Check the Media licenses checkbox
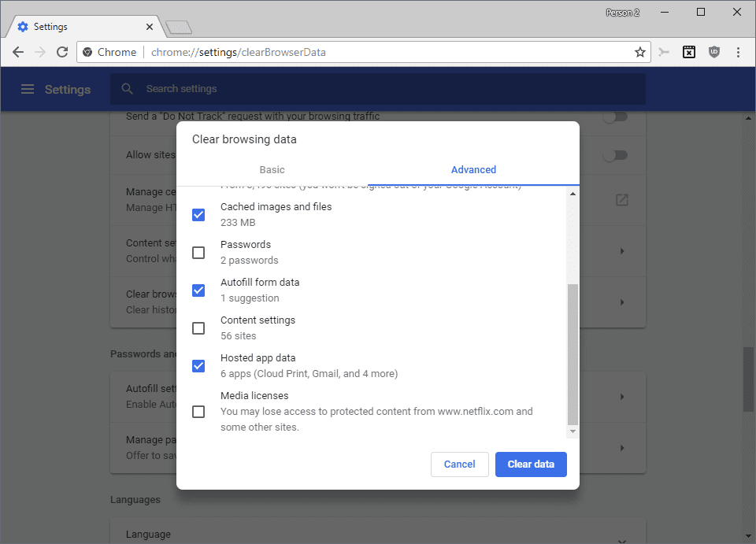The image size is (756, 544). pyautogui.click(x=198, y=412)
